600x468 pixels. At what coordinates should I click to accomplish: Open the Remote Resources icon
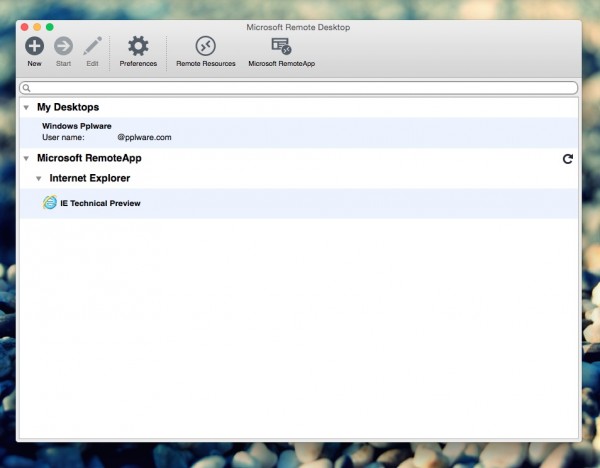coord(205,46)
